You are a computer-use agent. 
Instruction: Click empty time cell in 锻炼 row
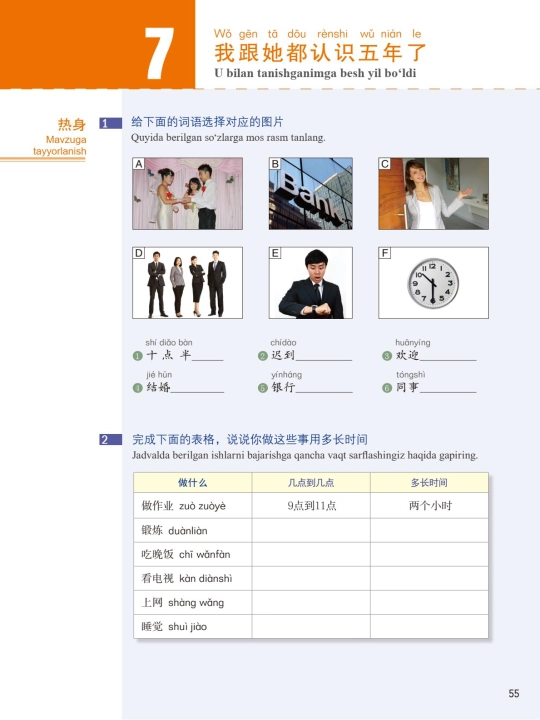tap(311, 531)
